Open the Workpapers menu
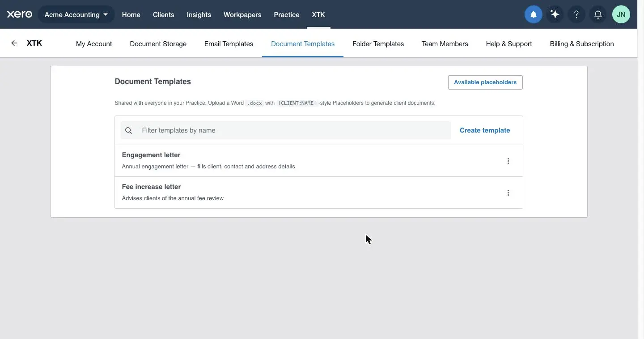This screenshot has height=339, width=644. tap(242, 14)
